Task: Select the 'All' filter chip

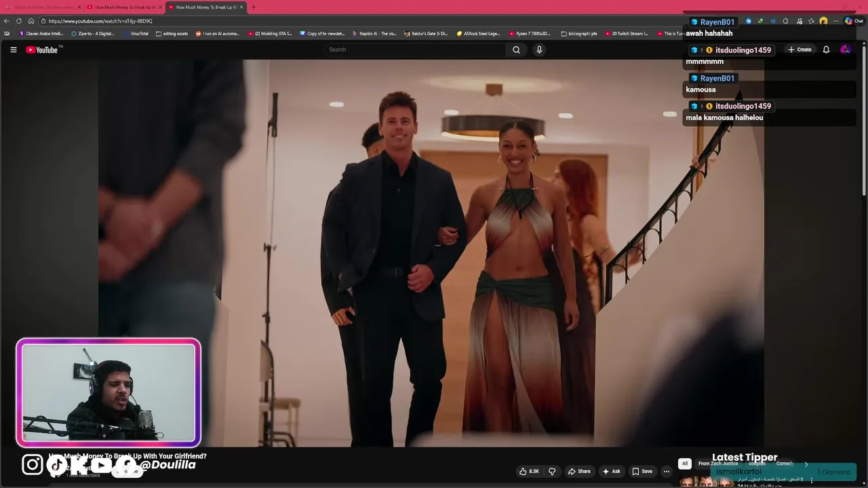Action: tap(685, 464)
